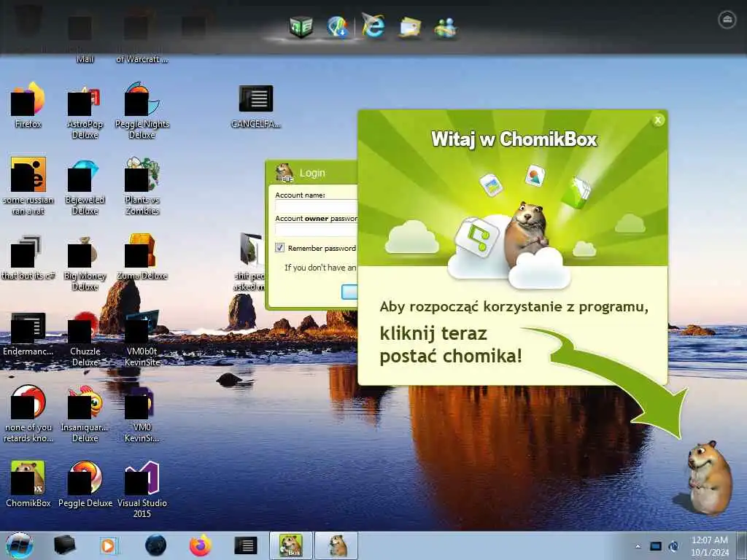Screen dimensions: 747x560
Task: Click the blue button in Login window
Action: (349, 292)
